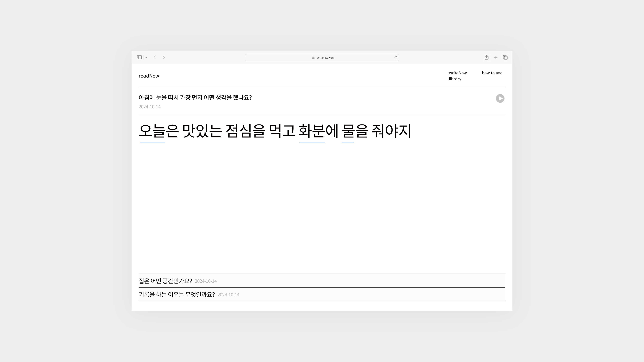This screenshot has width=644, height=362.
Task: Play the entry with the play button
Action: [x=500, y=98]
